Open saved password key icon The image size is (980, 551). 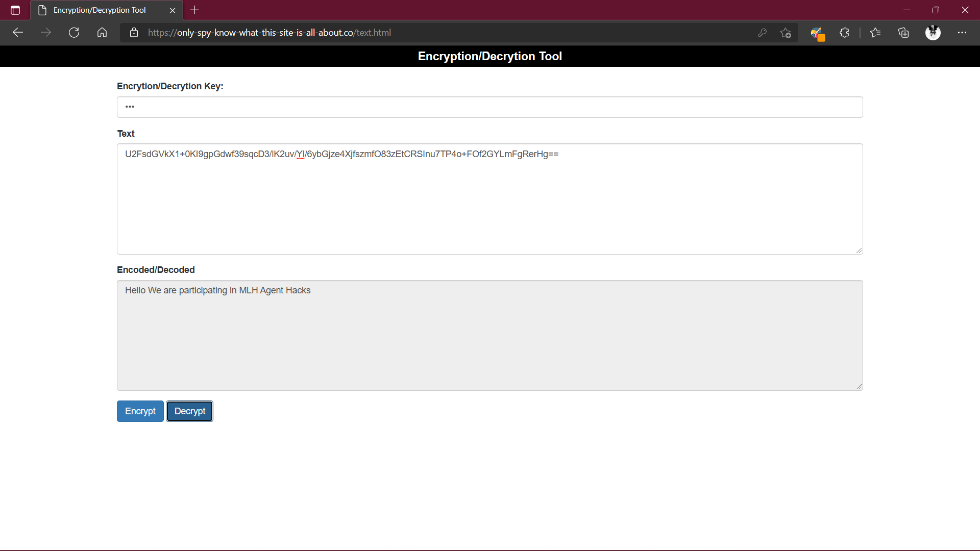coord(763,33)
